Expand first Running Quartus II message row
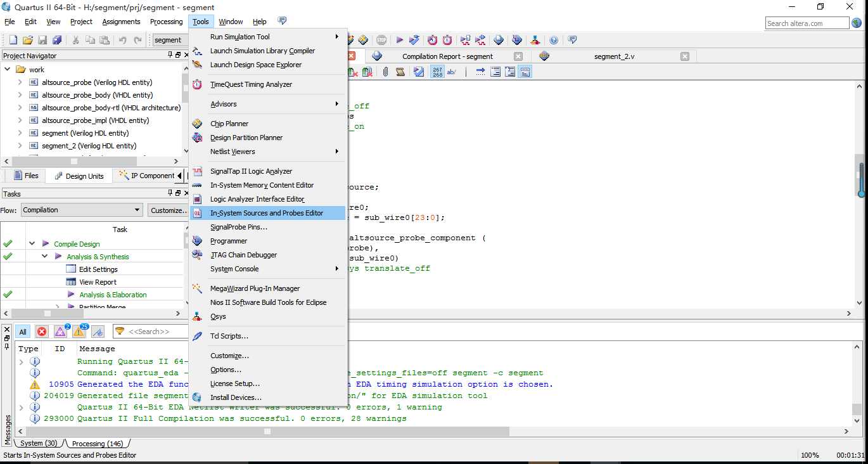Viewport: 868px width, 464px height. click(21, 361)
